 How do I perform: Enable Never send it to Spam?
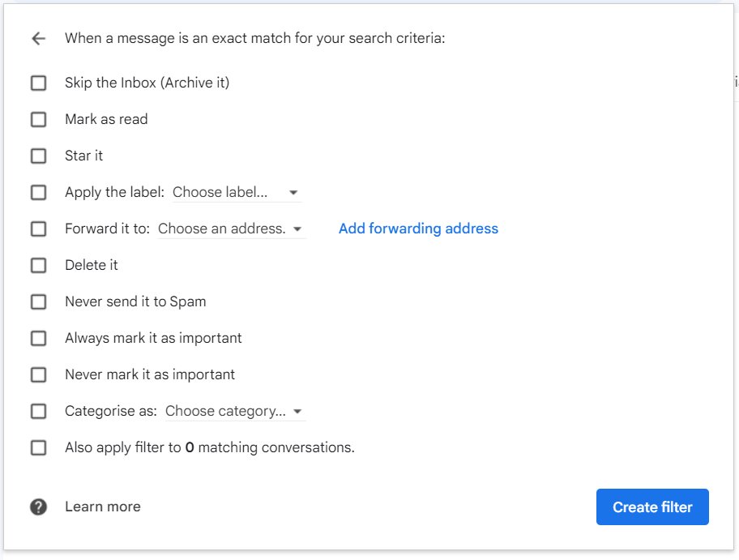click(x=38, y=301)
